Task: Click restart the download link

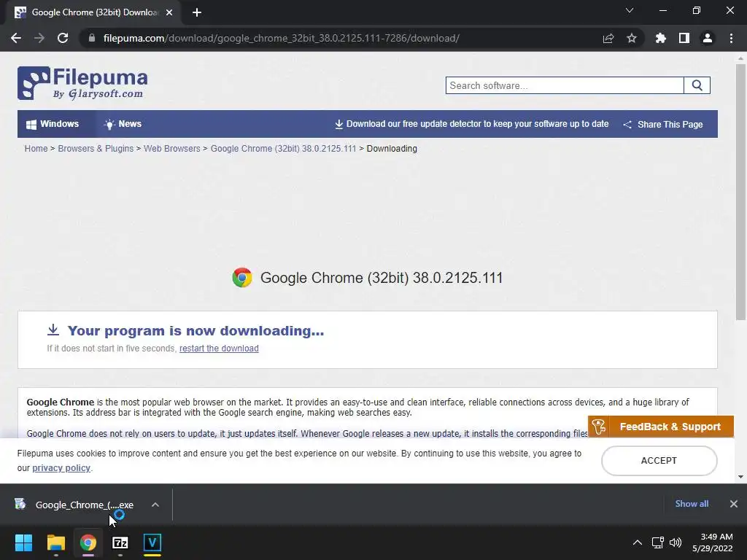Action: point(219,348)
